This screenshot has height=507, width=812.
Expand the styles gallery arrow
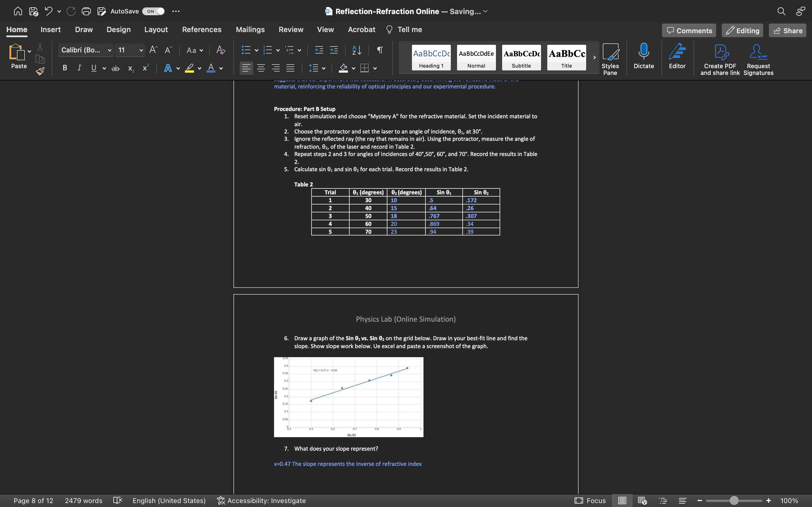594,57
